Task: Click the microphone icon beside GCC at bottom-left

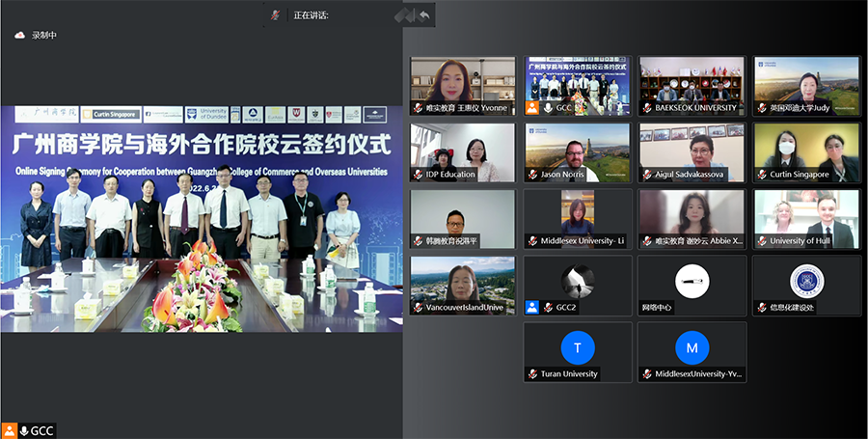Action: point(24,430)
